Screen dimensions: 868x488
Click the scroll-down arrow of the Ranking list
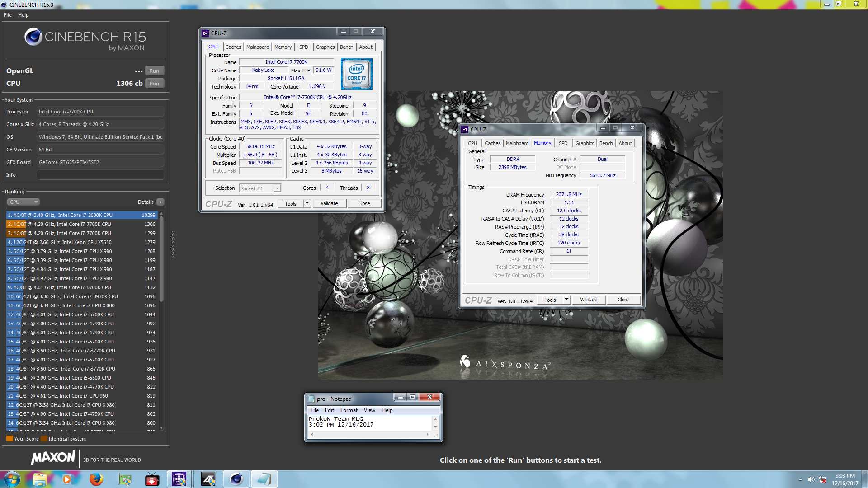pos(161,428)
